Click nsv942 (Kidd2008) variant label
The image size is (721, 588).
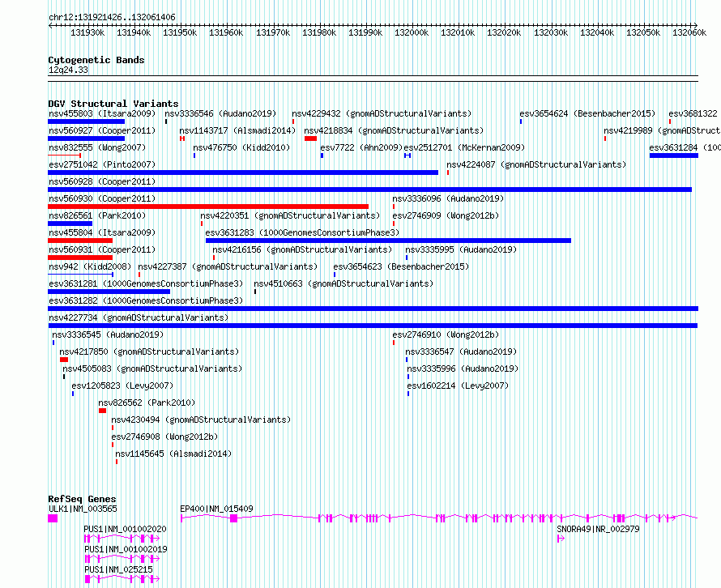[x=90, y=266]
